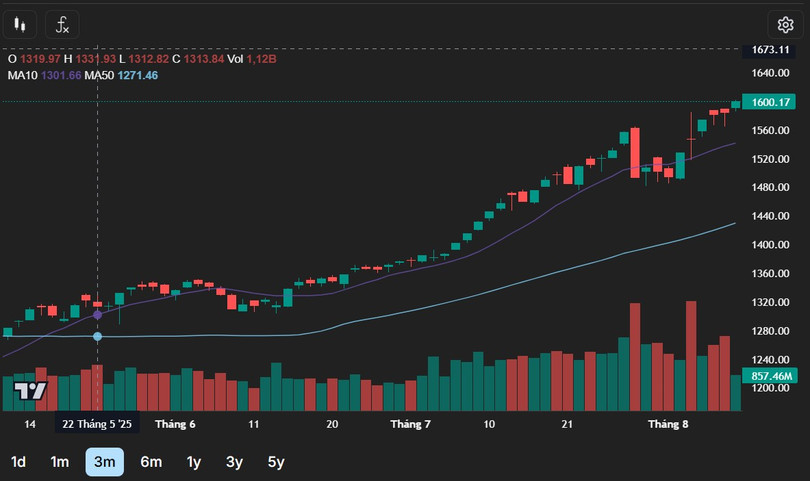This screenshot has height=481, width=810.
Task: Click the purple MA10 crosshair dot
Action: 97,314
